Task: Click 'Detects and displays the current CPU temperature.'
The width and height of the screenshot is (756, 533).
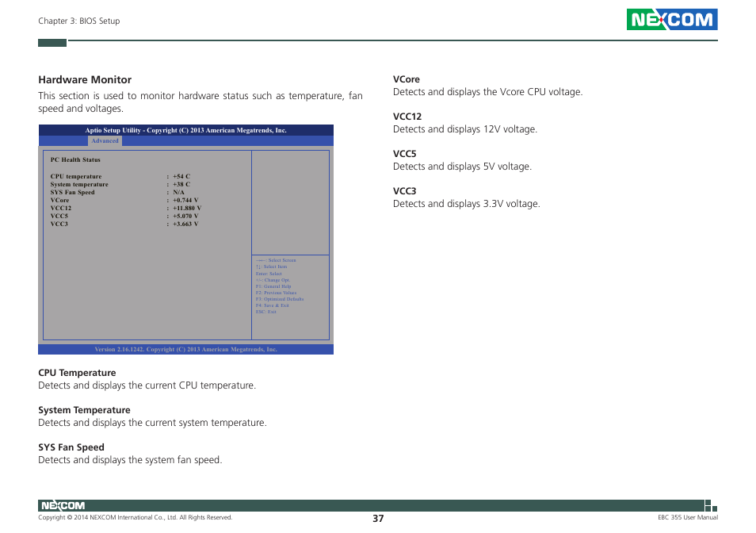Action: (147, 385)
